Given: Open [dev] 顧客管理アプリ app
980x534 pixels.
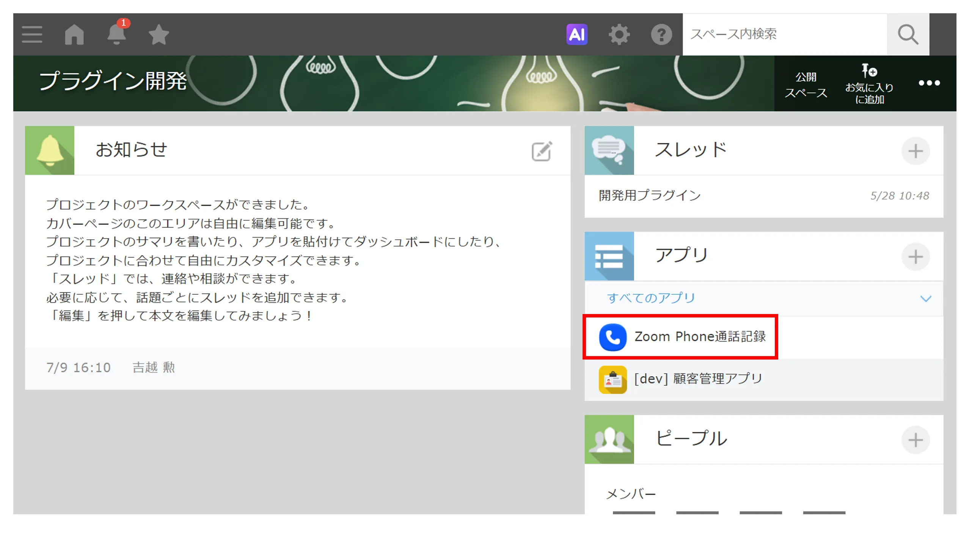Looking at the screenshot, I should pos(698,379).
